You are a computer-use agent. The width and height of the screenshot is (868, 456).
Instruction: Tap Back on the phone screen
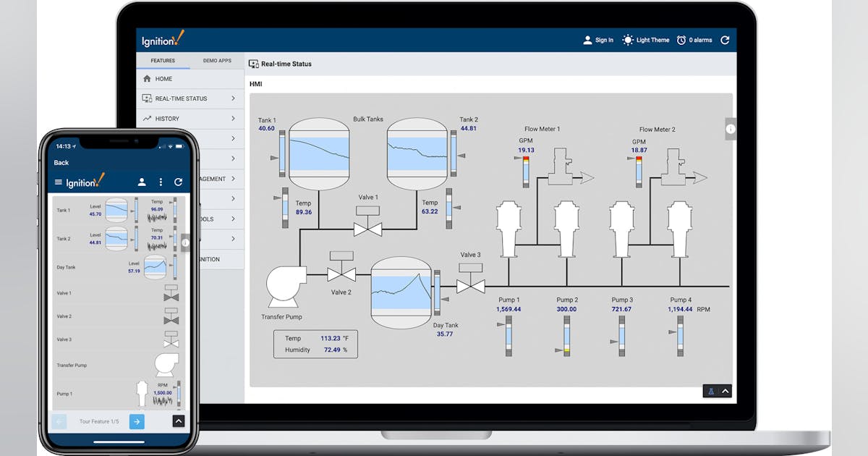(x=61, y=162)
